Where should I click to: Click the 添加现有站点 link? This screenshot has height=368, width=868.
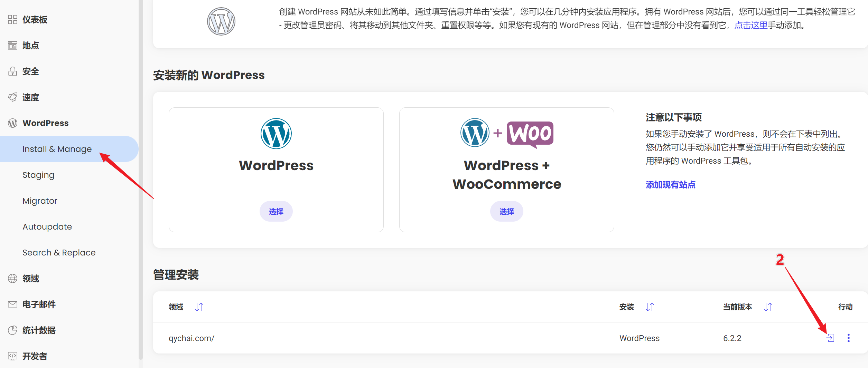tap(670, 185)
